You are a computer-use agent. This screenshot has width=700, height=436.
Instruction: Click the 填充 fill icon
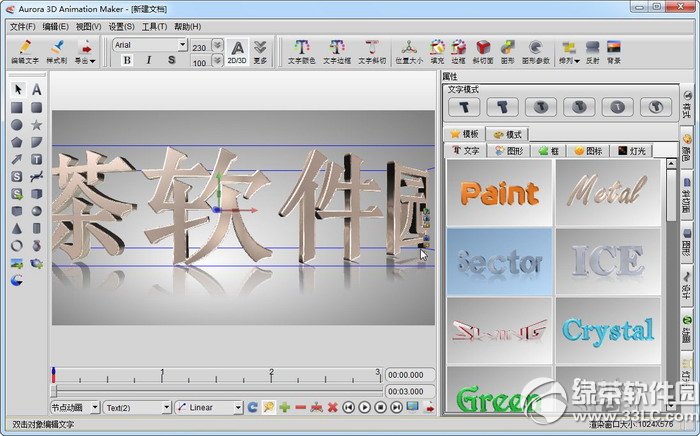coord(437,52)
